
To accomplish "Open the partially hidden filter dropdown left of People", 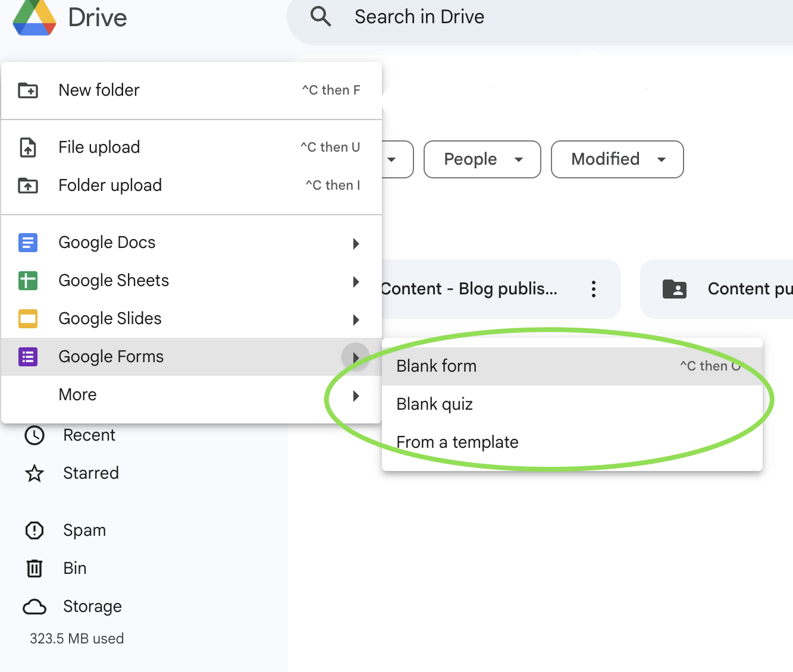I will point(397,159).
